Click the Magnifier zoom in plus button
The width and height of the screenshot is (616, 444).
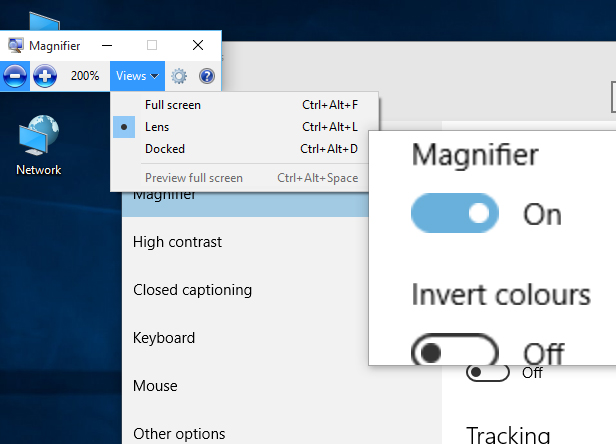click(45, 76)
